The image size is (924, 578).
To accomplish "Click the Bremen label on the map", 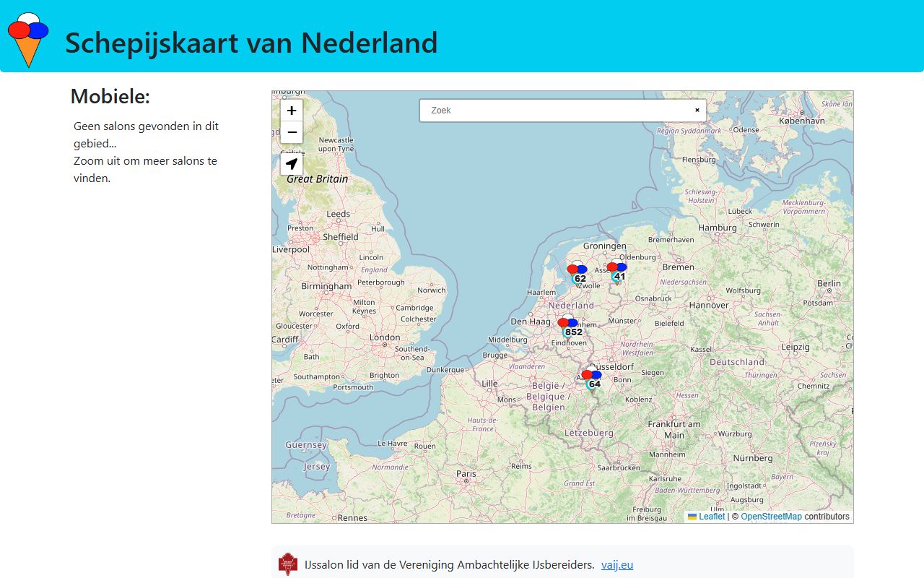I will [x=678, y=267].
